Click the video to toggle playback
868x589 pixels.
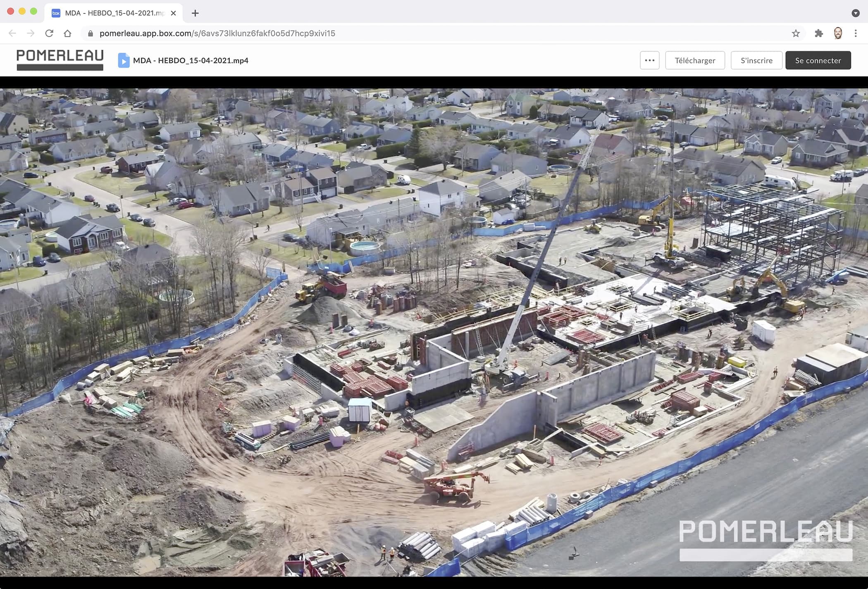pos(434,332)
